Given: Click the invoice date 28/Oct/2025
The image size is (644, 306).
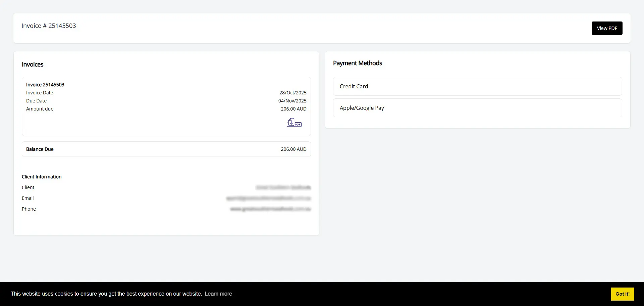Looking at the screenshot, I should coord(292,93).
